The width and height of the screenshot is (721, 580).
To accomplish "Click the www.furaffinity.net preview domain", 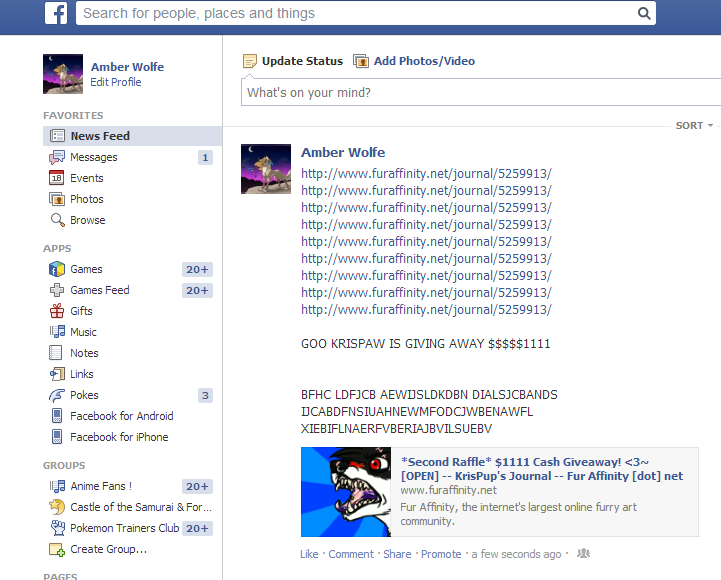I will pyautogui.click(x=448, y=490).
